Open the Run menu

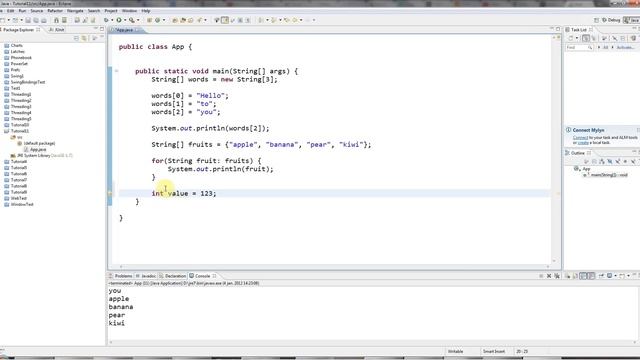point(22,11)
